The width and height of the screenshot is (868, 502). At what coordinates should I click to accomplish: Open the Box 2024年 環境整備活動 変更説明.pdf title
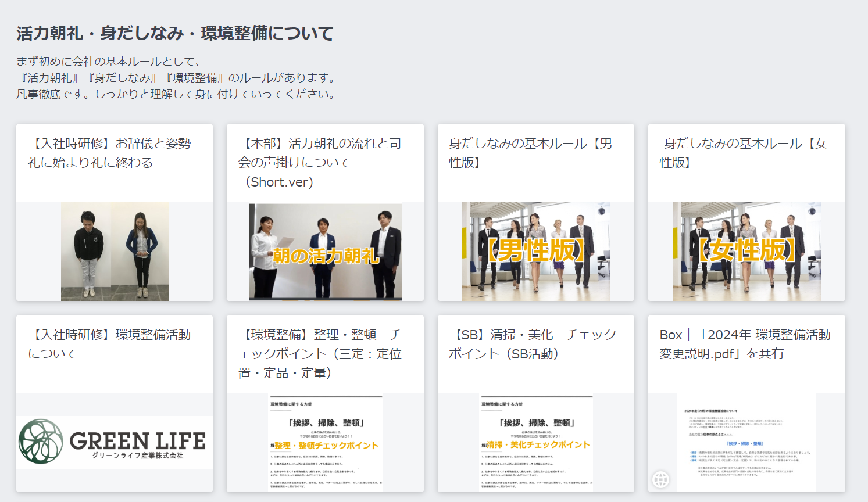(745, 344)
